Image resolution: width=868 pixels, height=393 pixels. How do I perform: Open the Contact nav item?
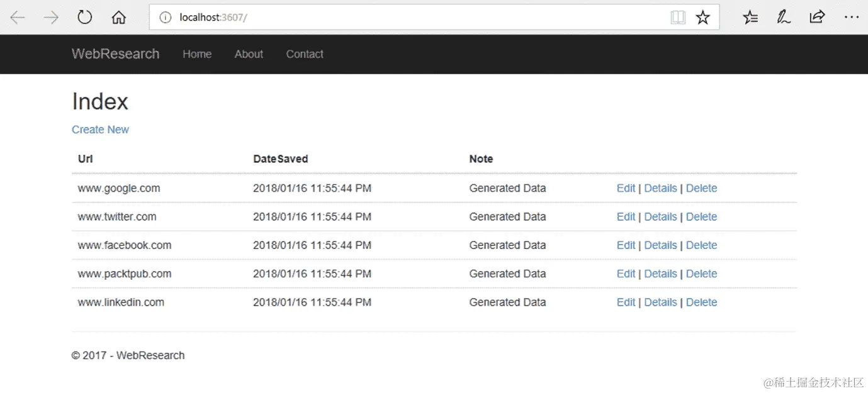(305, 54)
